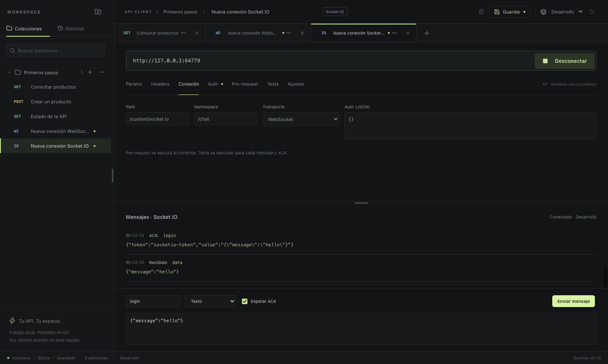Open the Ajustes tab
This screenshot has width=608, height=364.
click(x=296, y=84)
